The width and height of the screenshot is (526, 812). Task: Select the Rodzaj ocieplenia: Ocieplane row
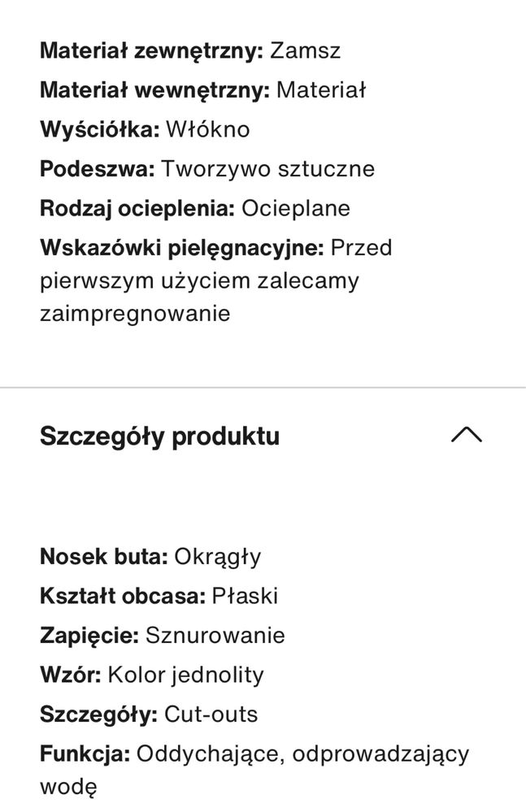pos(195,209)
